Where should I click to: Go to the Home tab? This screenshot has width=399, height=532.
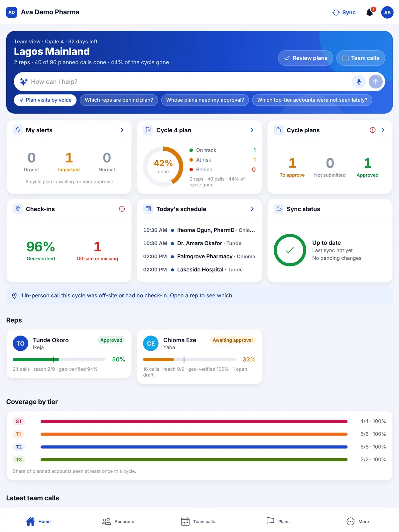pyautogui.click(x=38, y=521)
